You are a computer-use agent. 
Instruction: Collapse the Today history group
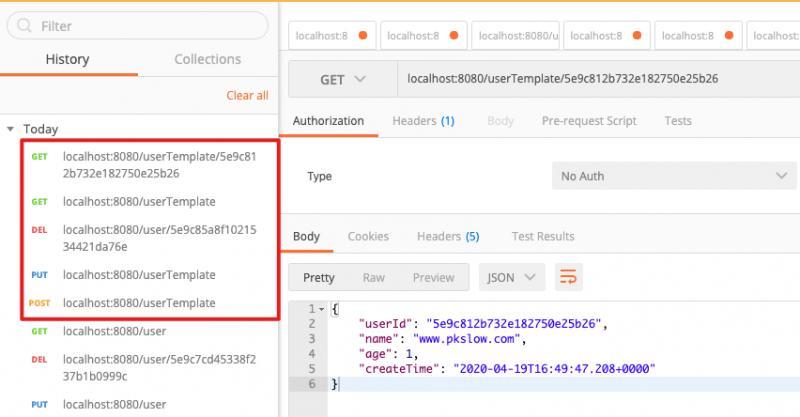(10, 129)
